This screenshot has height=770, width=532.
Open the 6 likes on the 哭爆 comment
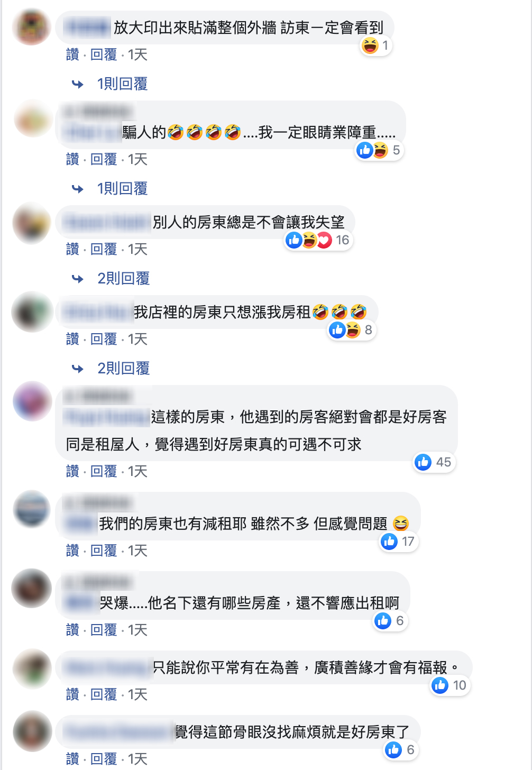390,621
